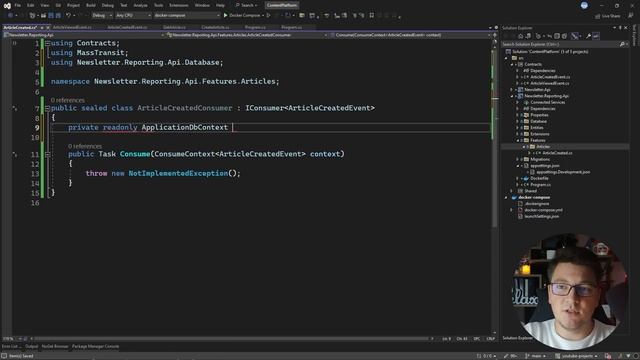Open the Consume member navigation dropdown
This screenshot has width=640, height=360.
(410, 35)
